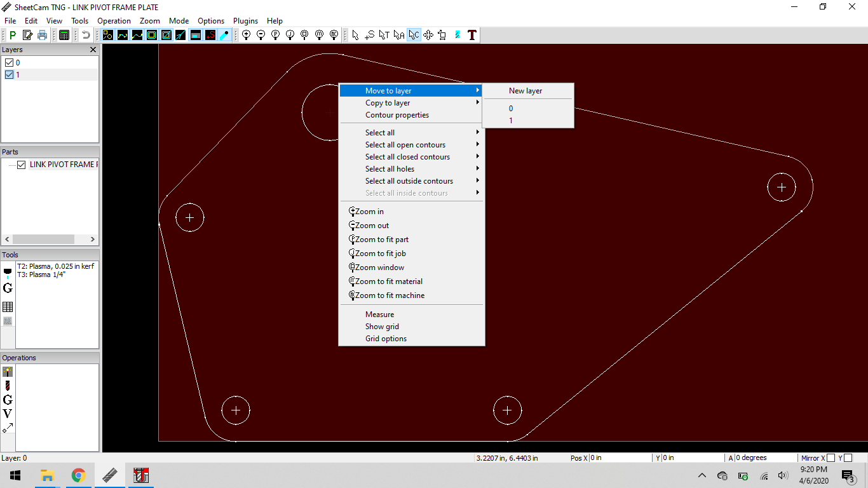
Task: Click the undo arrow icon
Action: [86, 36]
